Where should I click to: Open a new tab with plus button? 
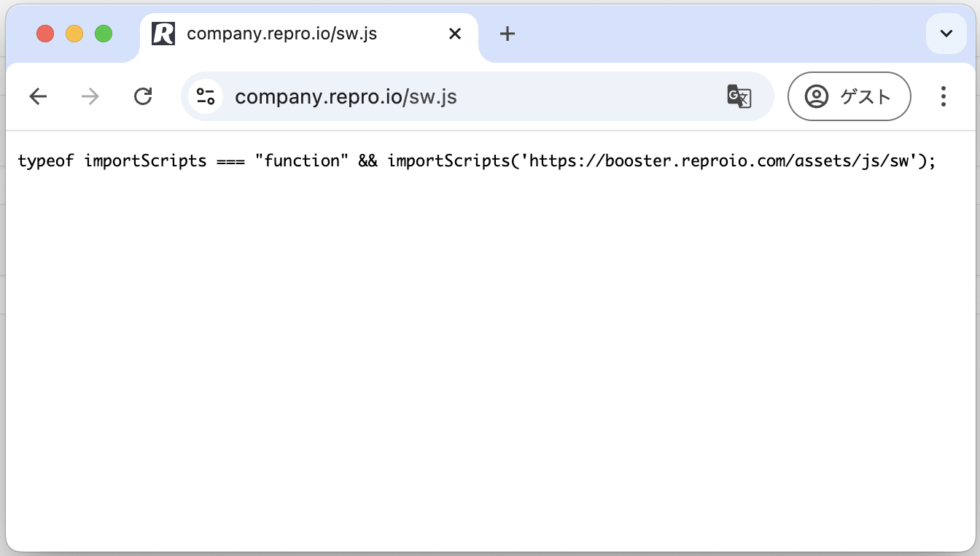pos(507,34)
